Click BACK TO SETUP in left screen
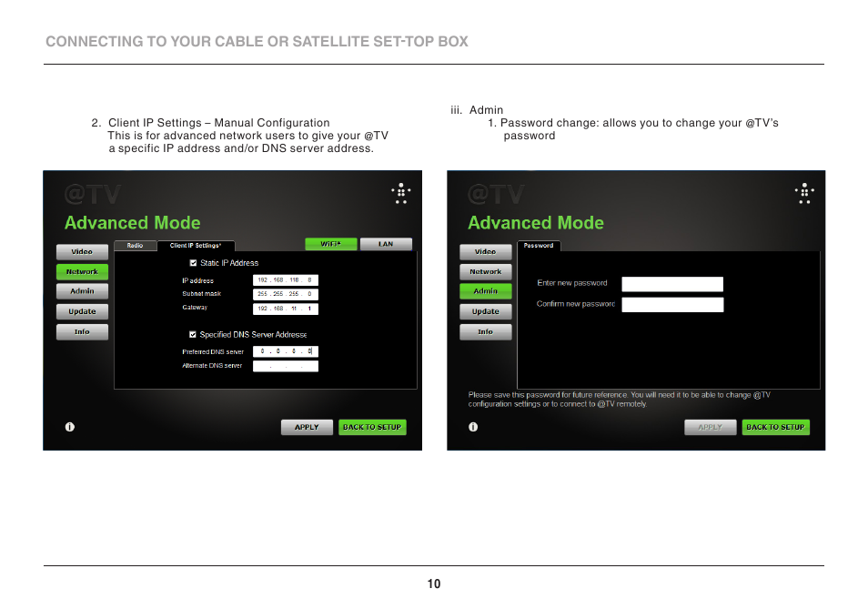 point(372,428)
